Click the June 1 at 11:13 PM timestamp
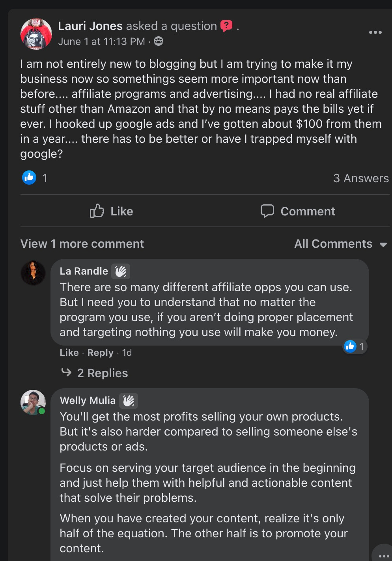The image size is (392, 561). (x=101, y=41)
